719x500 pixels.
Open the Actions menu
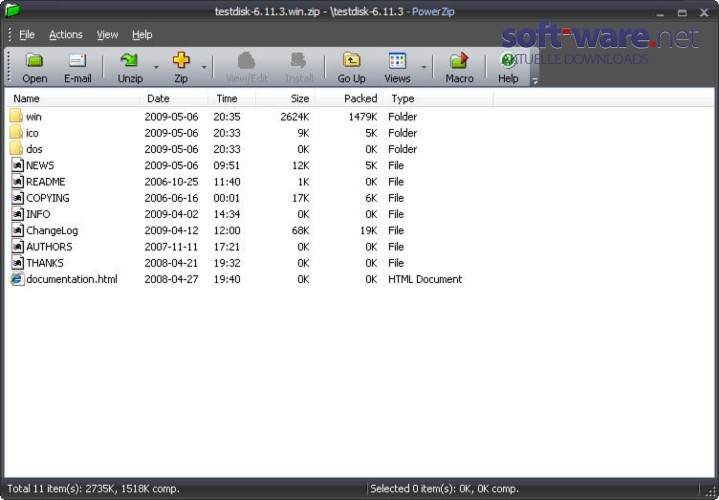pyautogui.click(x=66, y=34)
